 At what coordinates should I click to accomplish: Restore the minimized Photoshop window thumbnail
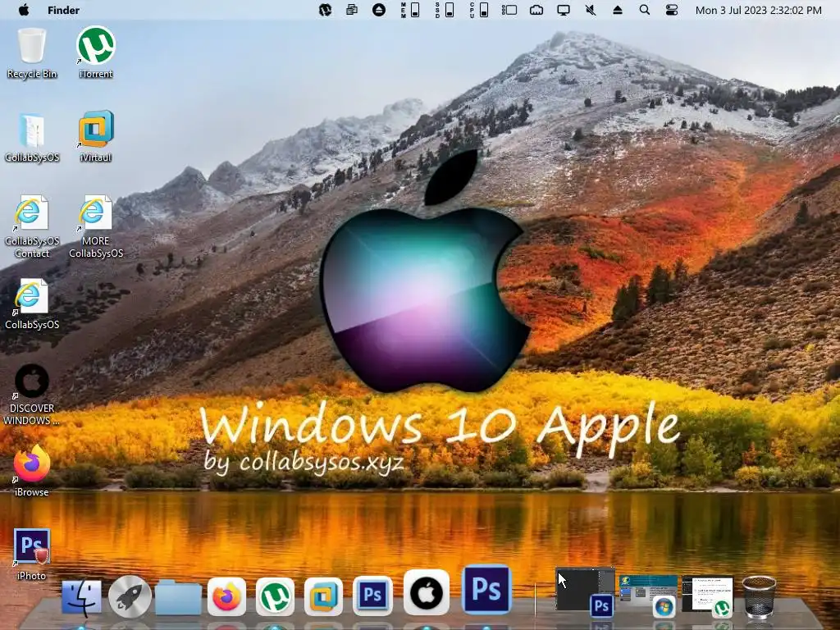[585, 589]
